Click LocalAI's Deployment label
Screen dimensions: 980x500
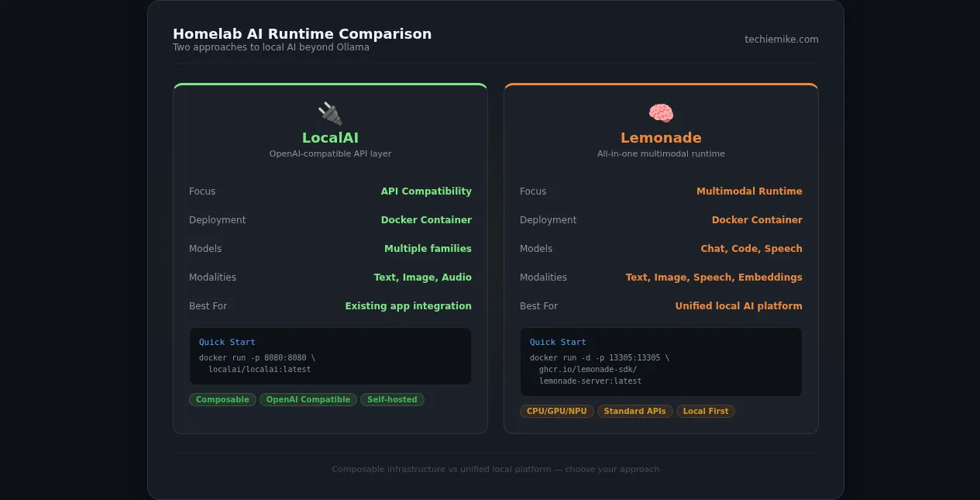[218, 220]
